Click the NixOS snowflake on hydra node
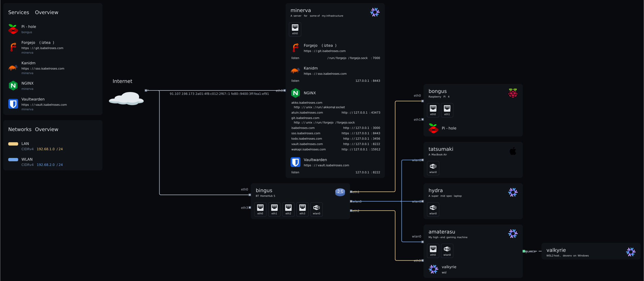Screen dimensions: 644x281 click(513, 192)
